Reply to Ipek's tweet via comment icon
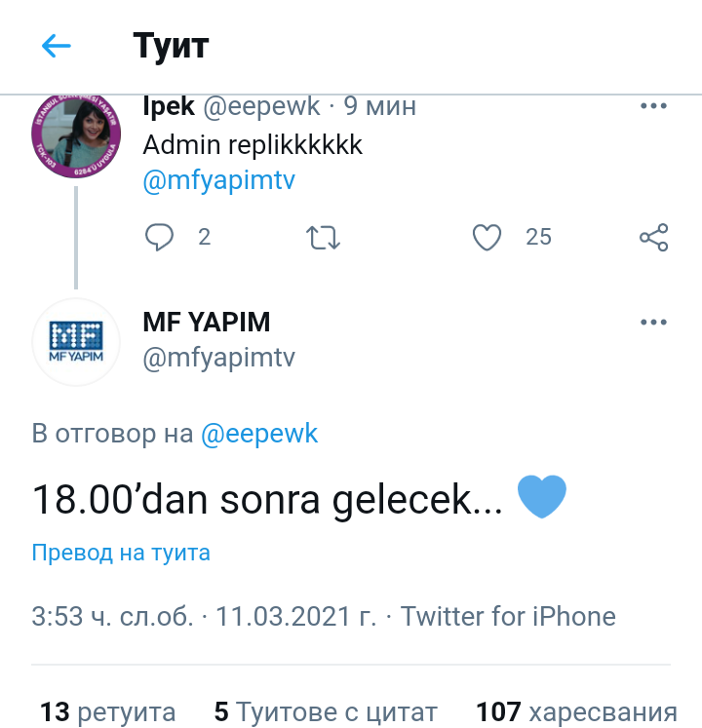 pos(159,237)
